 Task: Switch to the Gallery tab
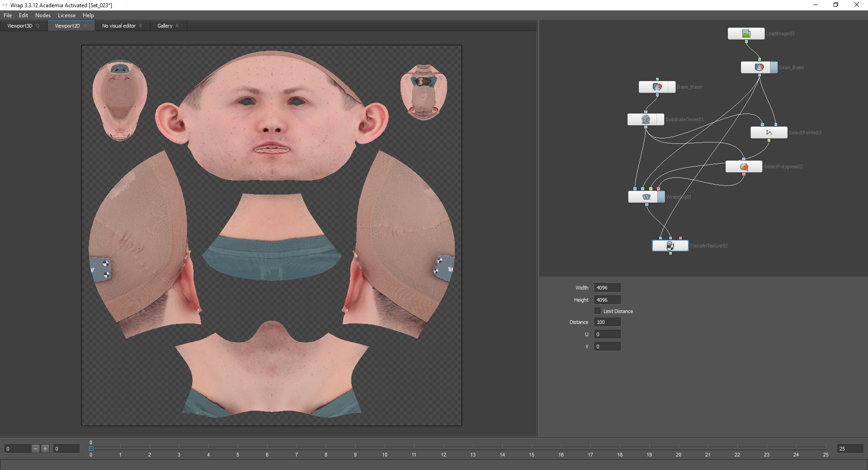pos(168,26)
